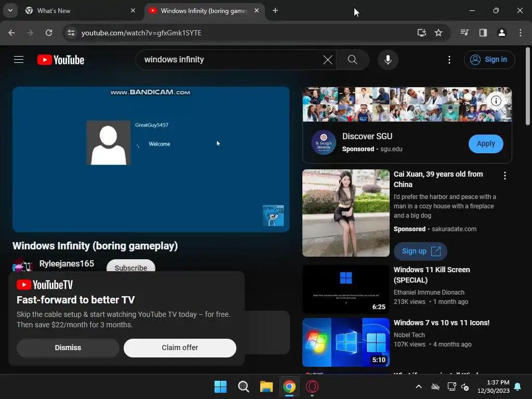The width and height of the screenshot is (532, 399).
Task: Click the network tray icon
Action: [451, 387]
